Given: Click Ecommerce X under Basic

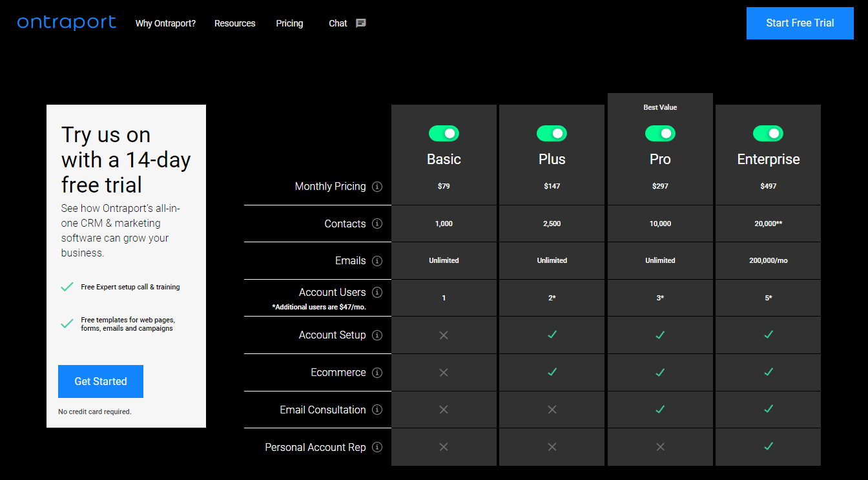Looking at the screenshot, I should tap(444, 373).
